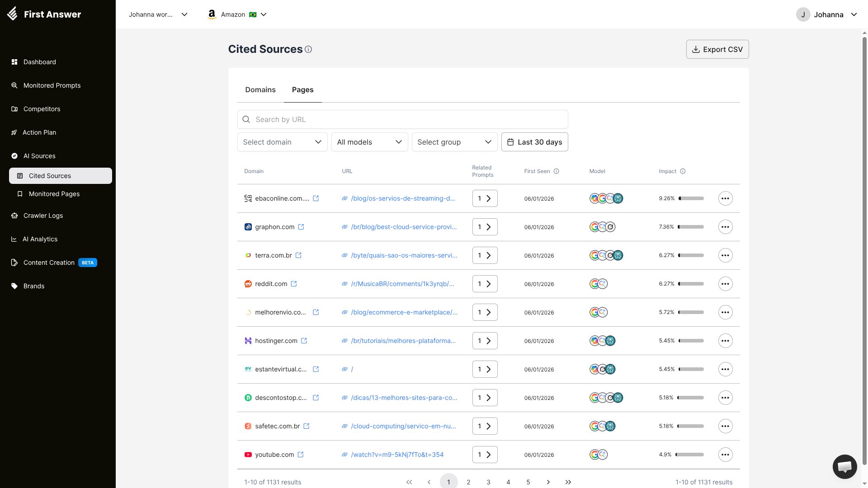Go to the Competitors section

42,109
